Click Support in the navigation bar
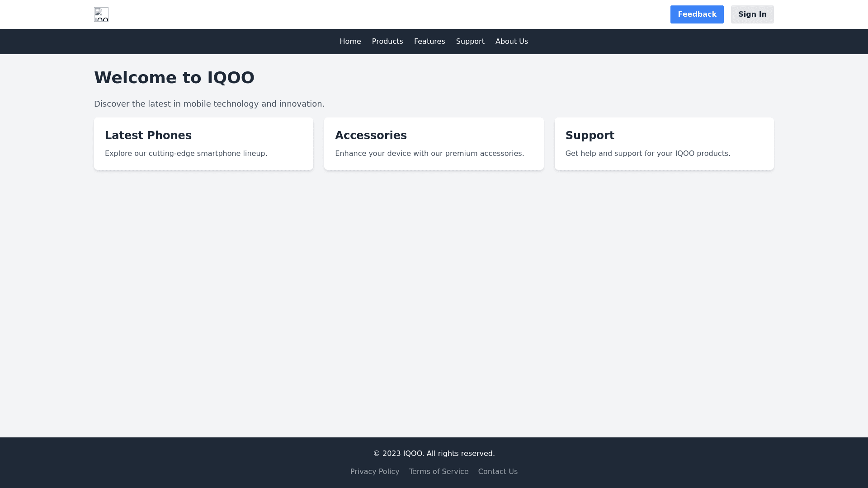The width and height of the screenshot is (868, 488). click(x=470, y=42)
